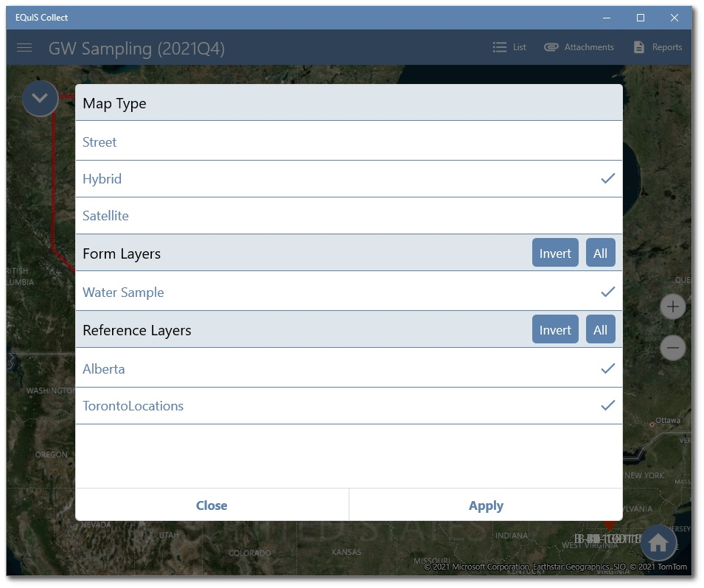Open the navigation hamburger menu
This screenshot has width=704, height=588.
[x=24, y=48]
